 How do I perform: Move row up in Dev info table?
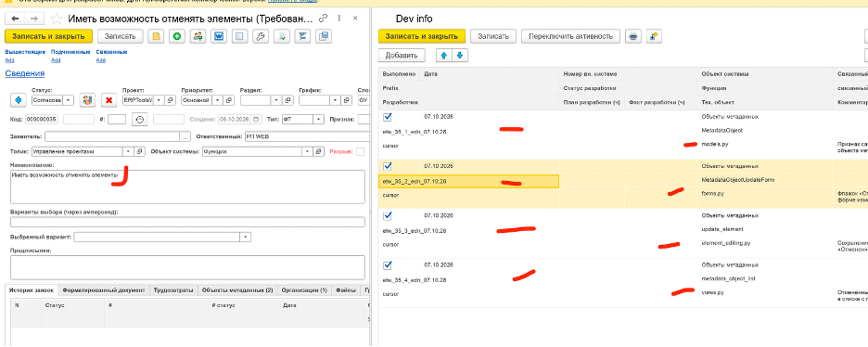[444, 55]
